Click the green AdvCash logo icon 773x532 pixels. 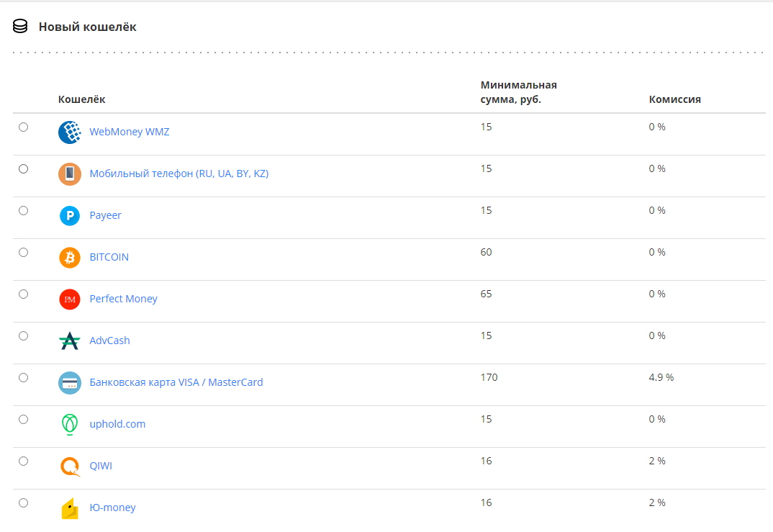coord(70,341)
